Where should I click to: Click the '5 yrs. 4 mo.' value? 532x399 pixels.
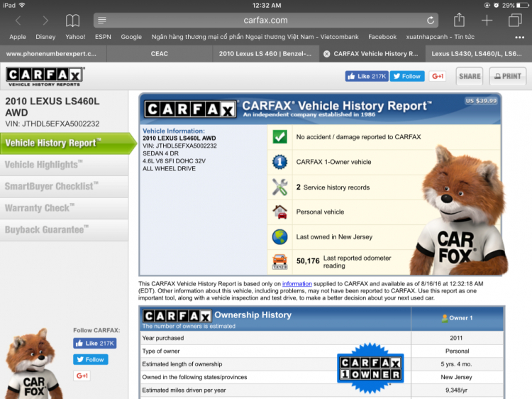[x=456, y=364]
